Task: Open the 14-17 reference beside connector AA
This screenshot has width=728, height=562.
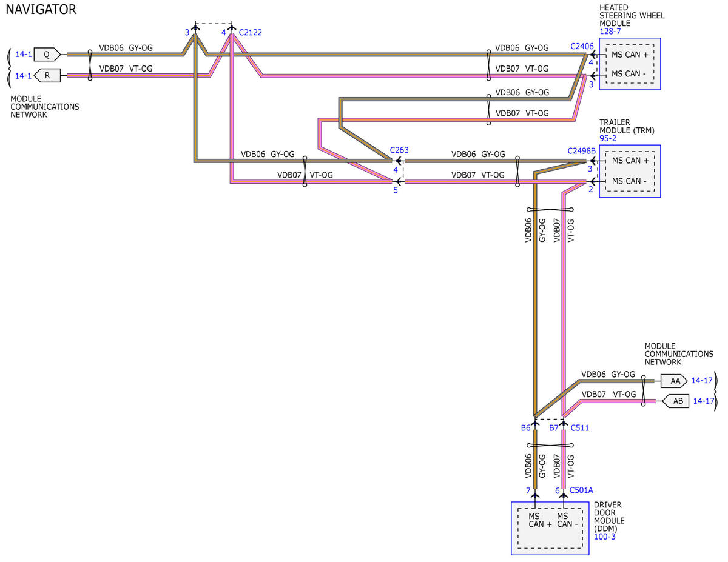Action: (703, 381)
